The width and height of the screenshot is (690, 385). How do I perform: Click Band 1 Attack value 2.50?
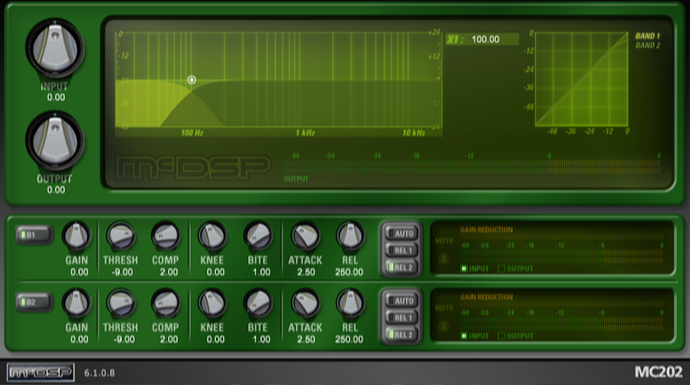pos(306,272)
